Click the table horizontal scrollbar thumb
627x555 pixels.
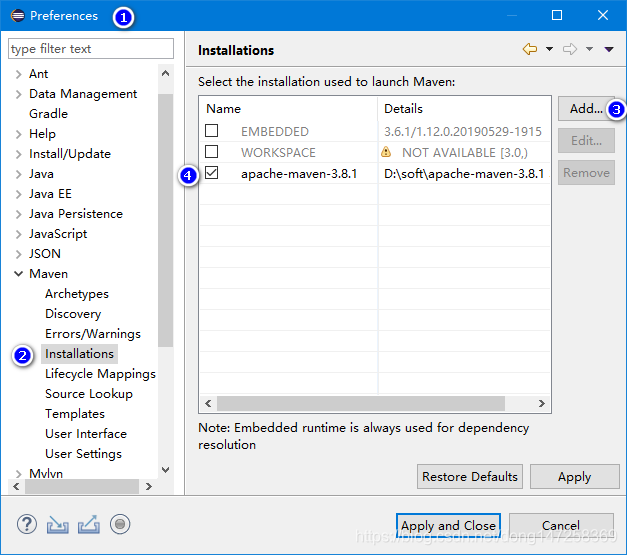[x=361, y=403]
